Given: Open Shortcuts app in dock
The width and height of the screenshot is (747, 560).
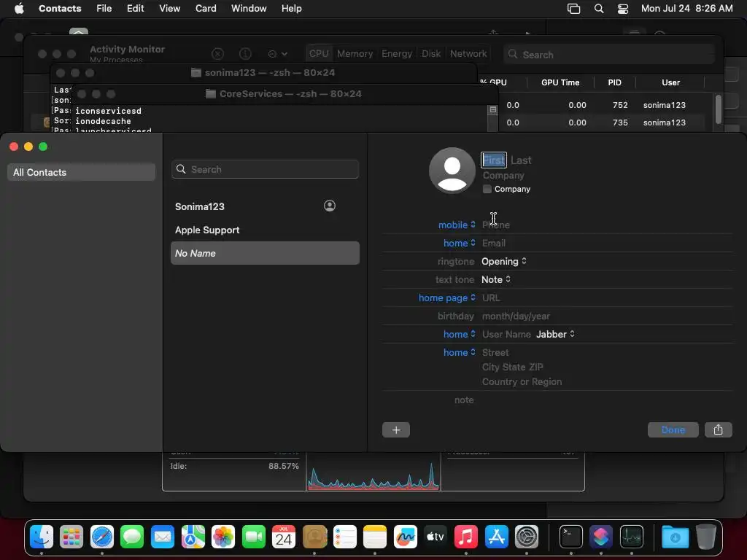Looking at the screenshot, I should [601, 537].
